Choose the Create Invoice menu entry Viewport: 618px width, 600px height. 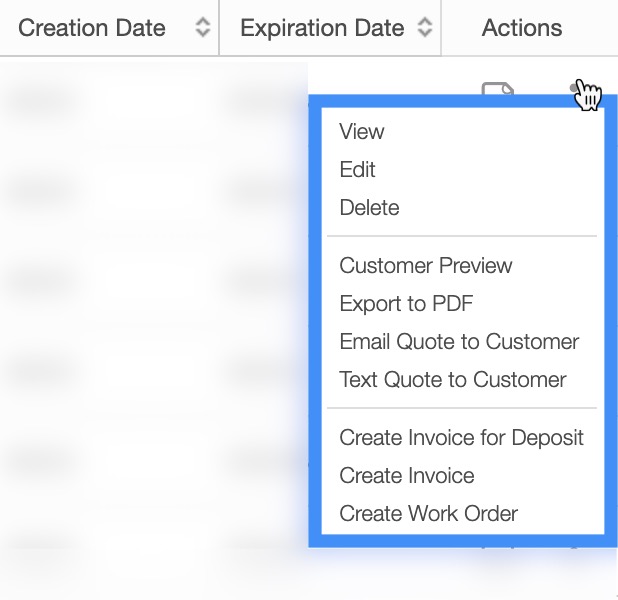point(407,475)
